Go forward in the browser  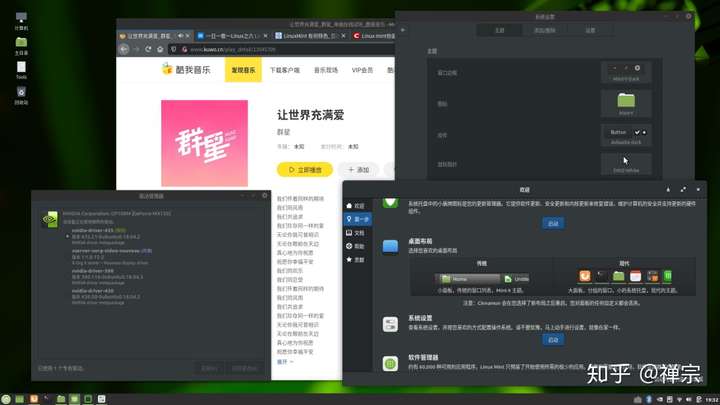pos(136,49)
